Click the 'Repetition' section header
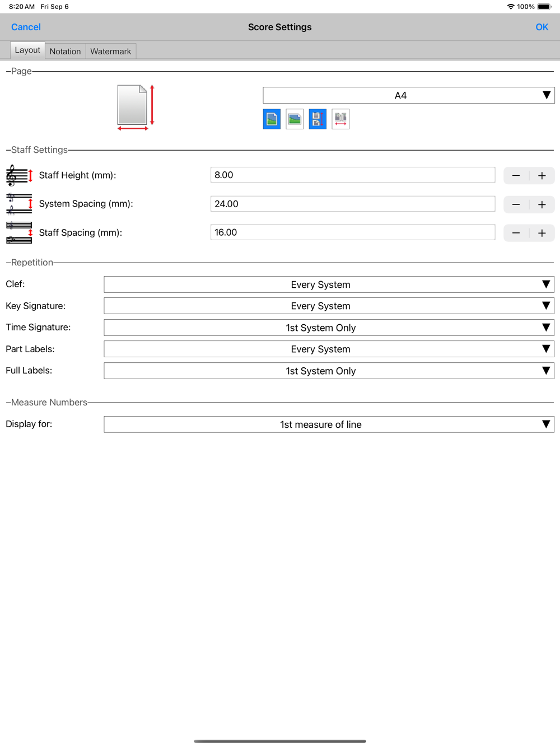This screenshot has height=747, width=560. point(32,262)
